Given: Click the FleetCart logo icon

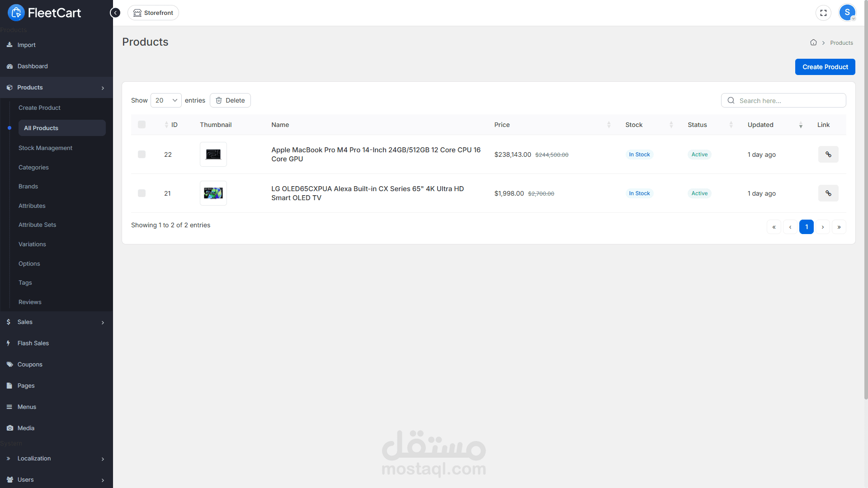Looking at the screenshot, I should pyautogui.click(x=16, y=13).
